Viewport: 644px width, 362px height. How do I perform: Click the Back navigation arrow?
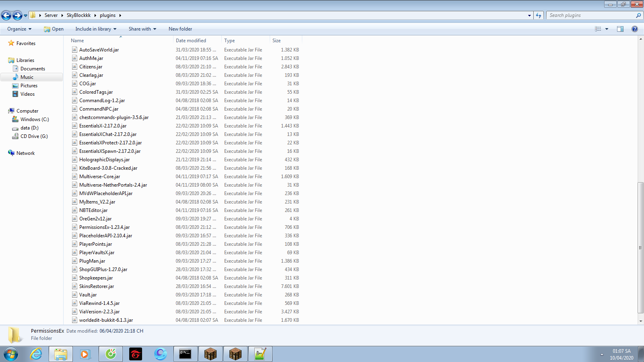(x=6, y=15)
